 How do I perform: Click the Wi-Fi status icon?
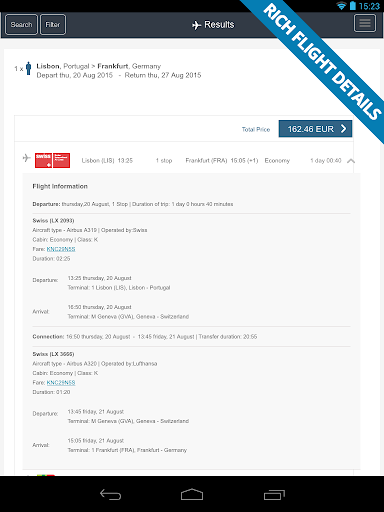tap(341, 6)
